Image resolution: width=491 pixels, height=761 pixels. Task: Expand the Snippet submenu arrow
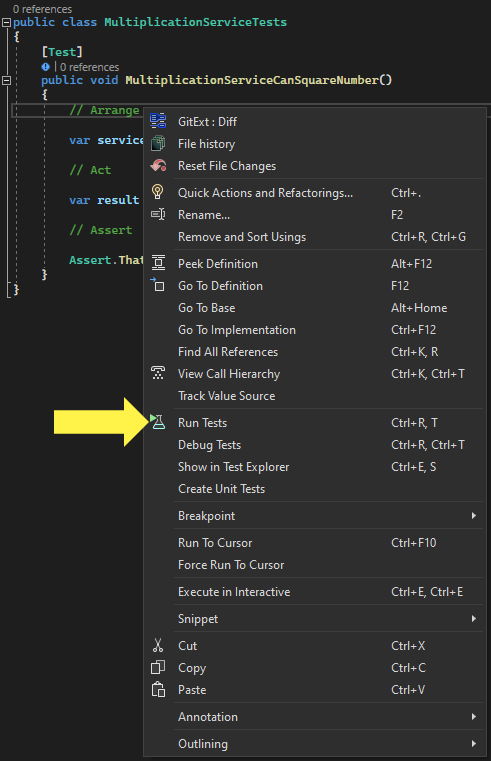click(474, 618)
